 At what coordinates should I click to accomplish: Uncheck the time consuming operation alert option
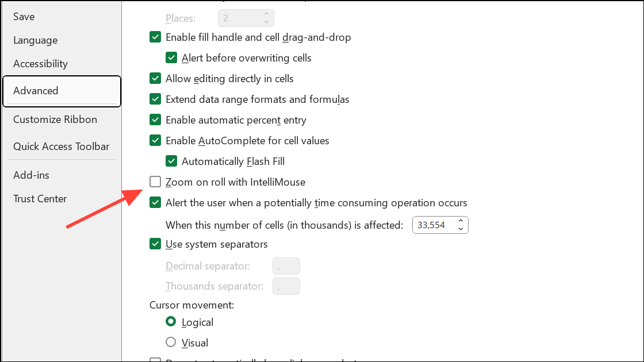click(155, 202)
